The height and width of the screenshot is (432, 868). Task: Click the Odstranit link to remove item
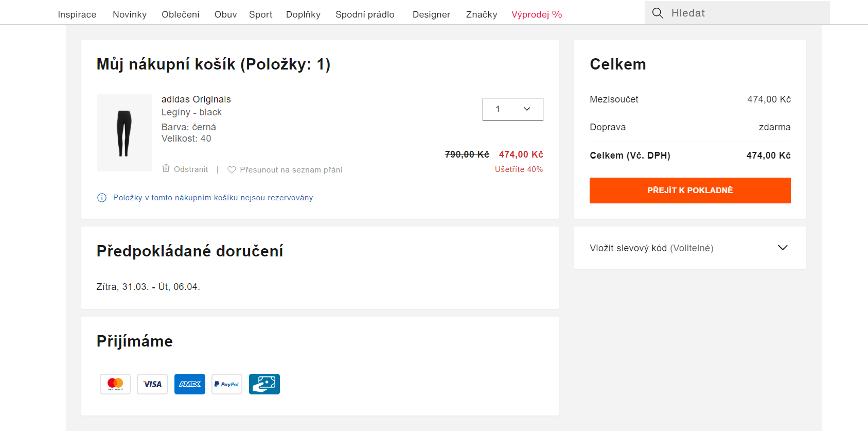[191, 169]
